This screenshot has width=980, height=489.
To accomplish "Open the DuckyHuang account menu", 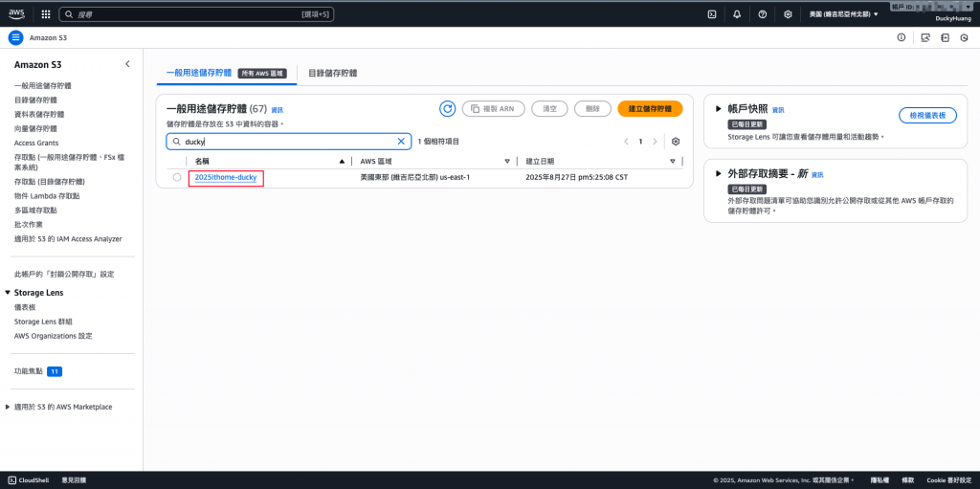I will tap(952, 19).
